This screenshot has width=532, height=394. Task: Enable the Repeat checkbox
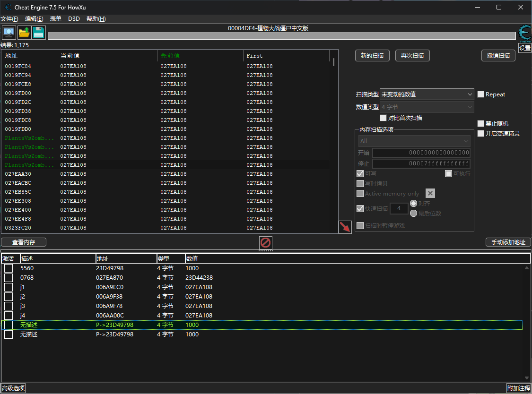coord(481,94)
